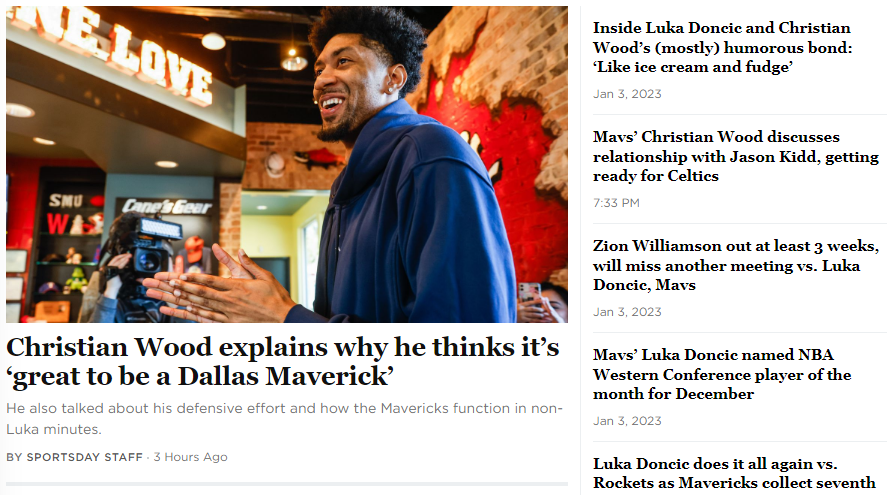887x495 pixels.
Task: Click the date under the ice cream and fudge headline
Action: pos(627,94)
